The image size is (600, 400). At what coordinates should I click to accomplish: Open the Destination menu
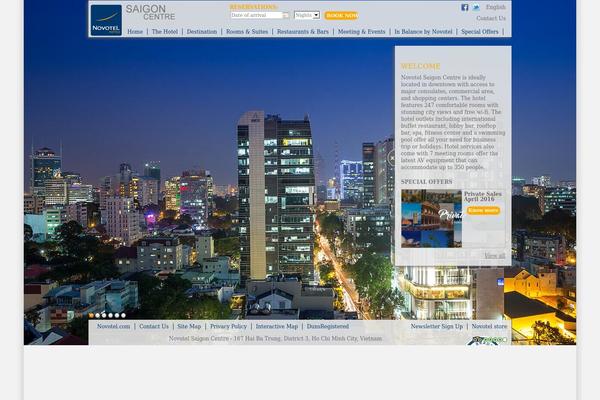202,32
